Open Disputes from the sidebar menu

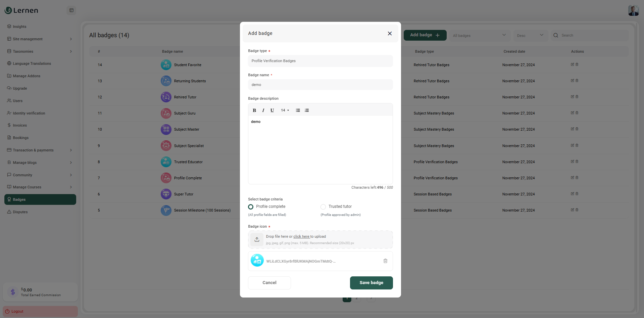pyautogui.click(x=20, y=212)
